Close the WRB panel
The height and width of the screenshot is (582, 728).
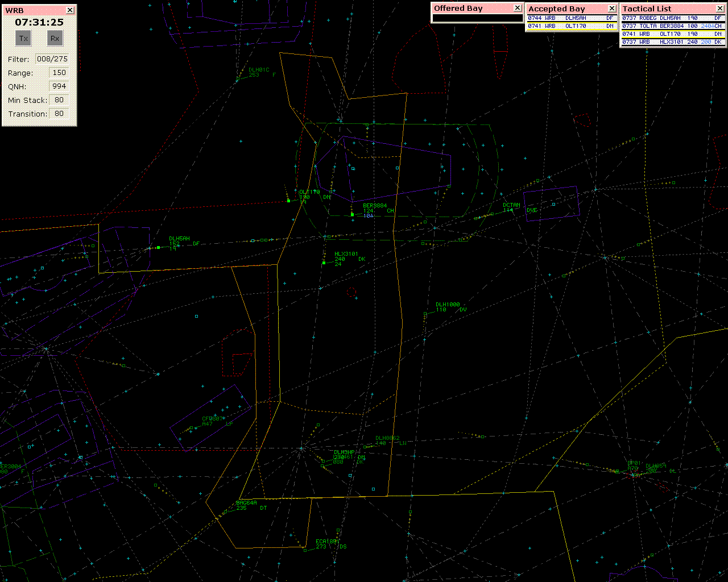[69, 10]
